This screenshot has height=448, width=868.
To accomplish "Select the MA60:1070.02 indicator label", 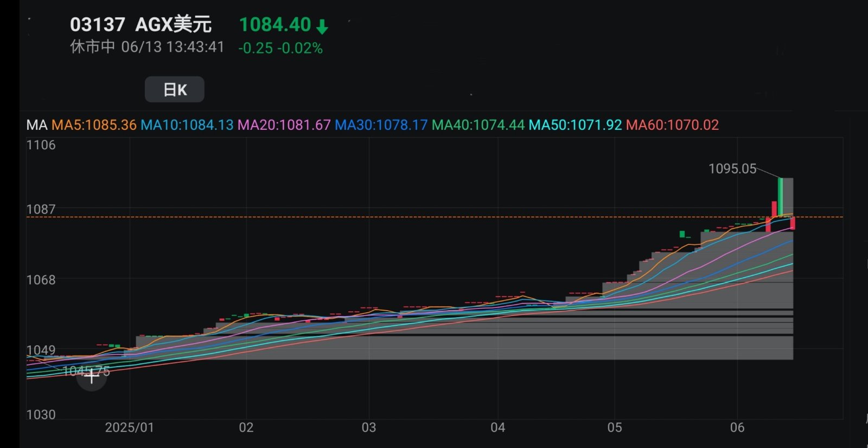I will [672, 125].
